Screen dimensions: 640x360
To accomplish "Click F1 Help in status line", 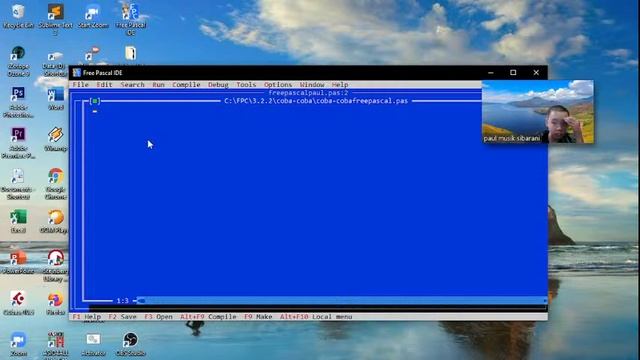I will 87,316.
